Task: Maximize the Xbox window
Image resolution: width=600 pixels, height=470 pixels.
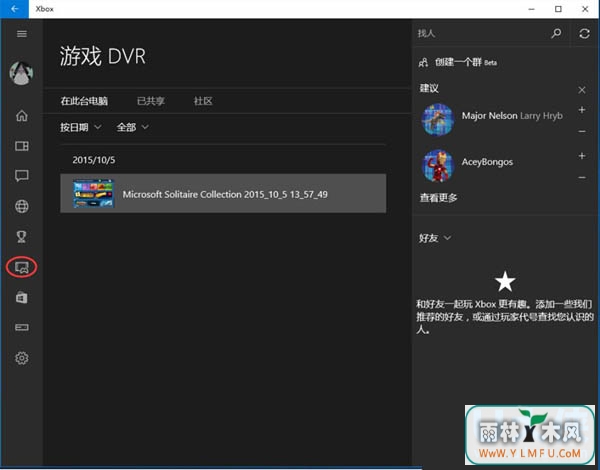Action: [558, 9]
